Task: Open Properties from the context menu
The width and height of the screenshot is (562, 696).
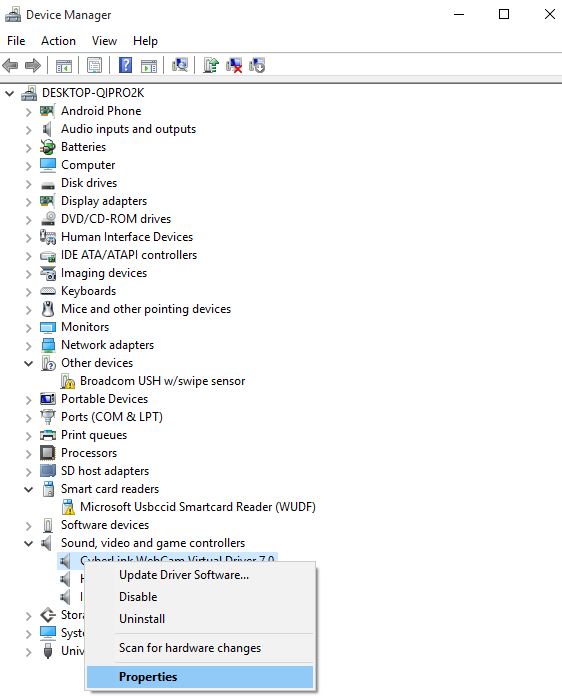Action: 200,677
